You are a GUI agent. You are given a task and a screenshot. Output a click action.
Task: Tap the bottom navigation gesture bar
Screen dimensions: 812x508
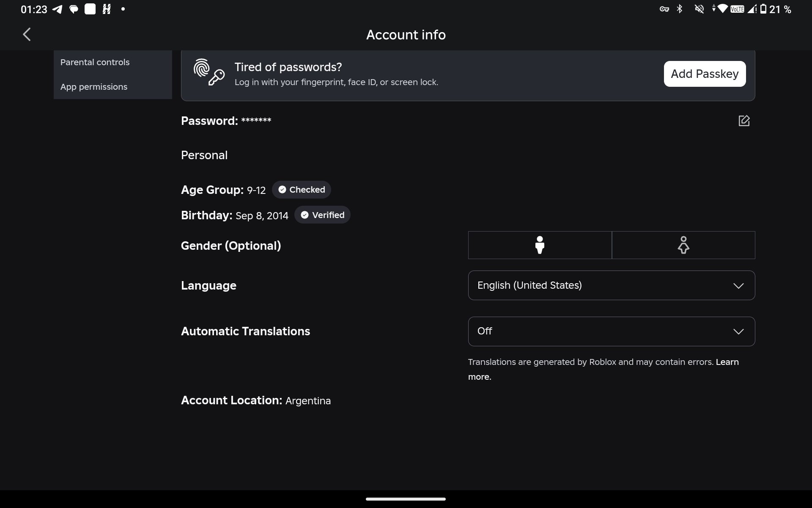[406, 499]
